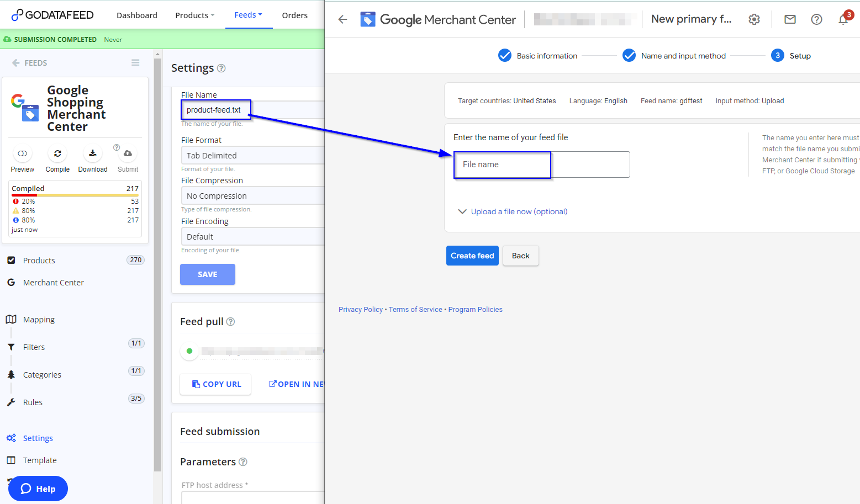Click the Google G icon in sidebar

click(x=11, y=282)
